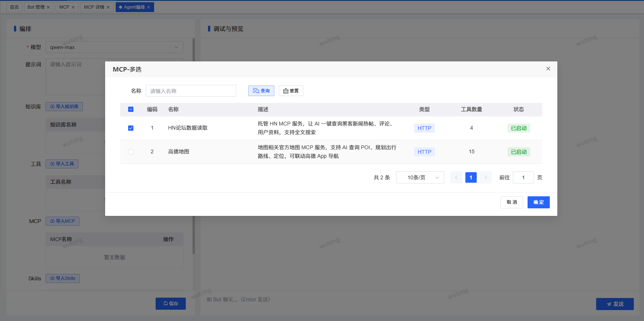Click the 导入工具 button
Screen dimensions: 644x321
[62, 164]
